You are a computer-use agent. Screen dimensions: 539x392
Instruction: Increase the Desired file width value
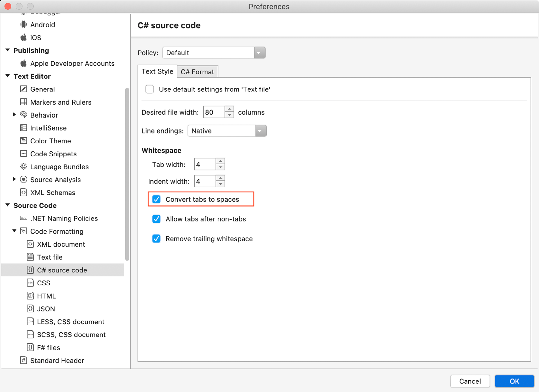(229, 109)
